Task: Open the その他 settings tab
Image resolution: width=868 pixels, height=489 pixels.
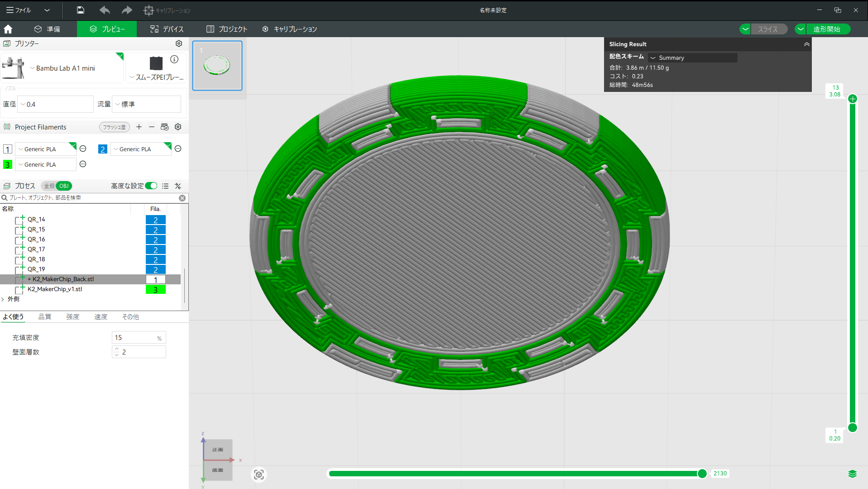Action: tap(131, 316)
